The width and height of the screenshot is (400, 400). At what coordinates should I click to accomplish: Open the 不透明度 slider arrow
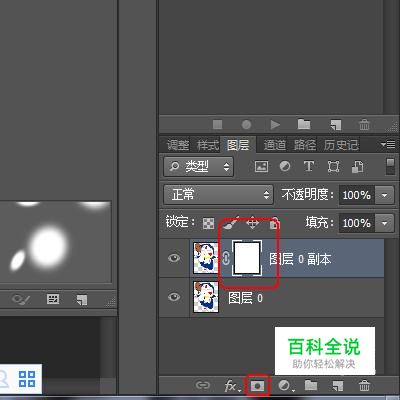[384, 195]
